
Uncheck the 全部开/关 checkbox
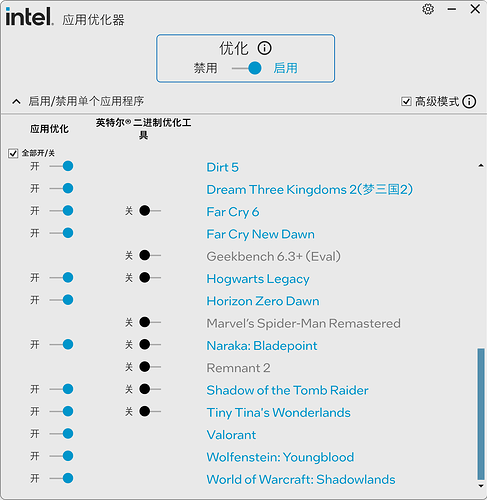click(x=13, y=153)
